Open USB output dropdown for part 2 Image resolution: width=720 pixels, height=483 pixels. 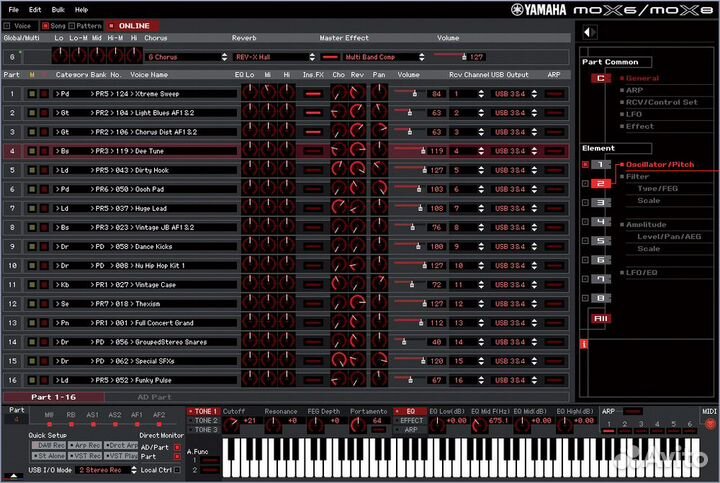pos(514,113)
